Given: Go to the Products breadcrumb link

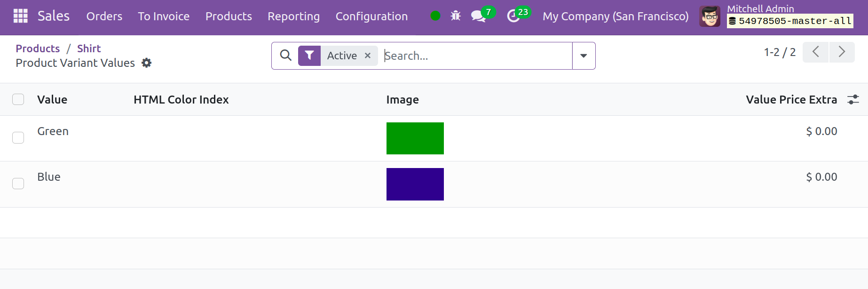Looking at the screenshot, I should (38, 48).
